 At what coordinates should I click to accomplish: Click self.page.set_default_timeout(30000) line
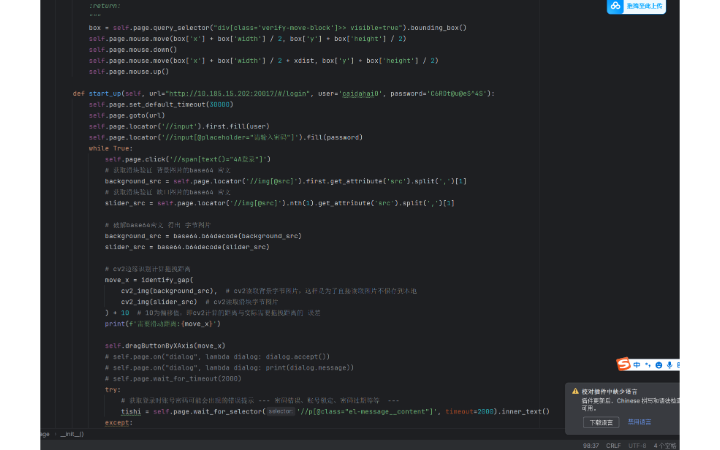161,104
